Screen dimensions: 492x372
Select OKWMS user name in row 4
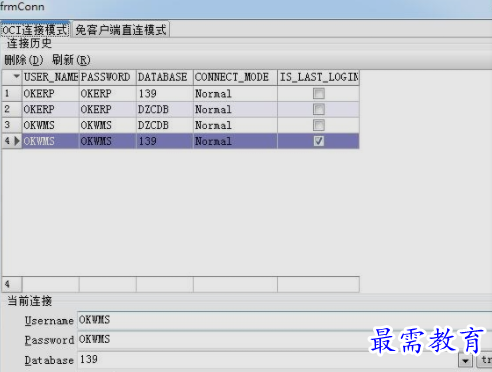pos(51,141)
